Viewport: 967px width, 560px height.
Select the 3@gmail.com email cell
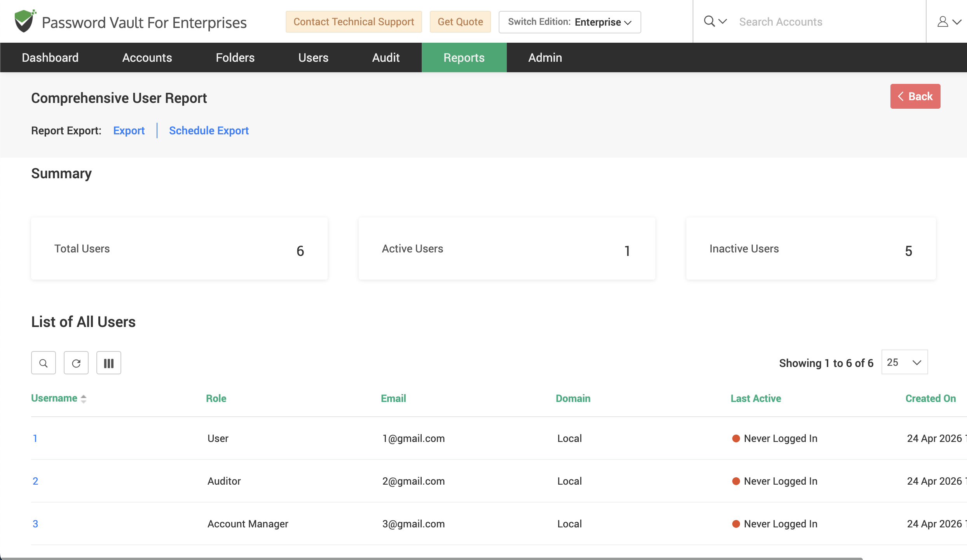[x=414, y=524]
